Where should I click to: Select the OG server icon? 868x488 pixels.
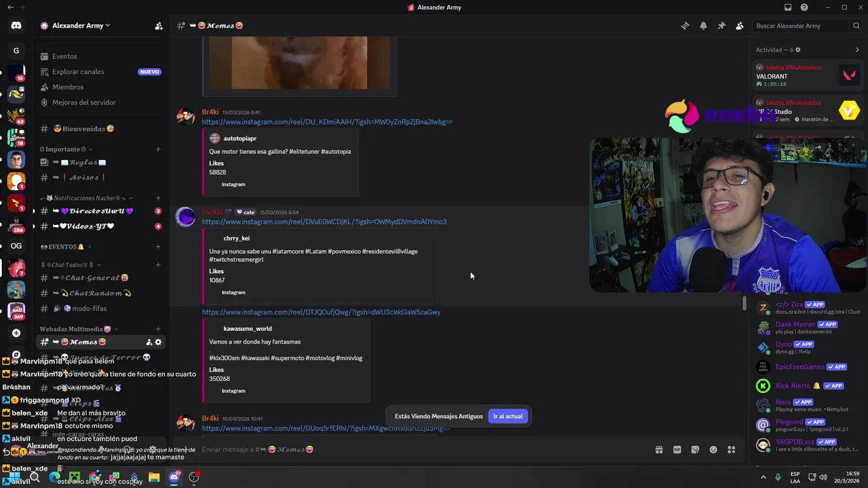(16, 246)
